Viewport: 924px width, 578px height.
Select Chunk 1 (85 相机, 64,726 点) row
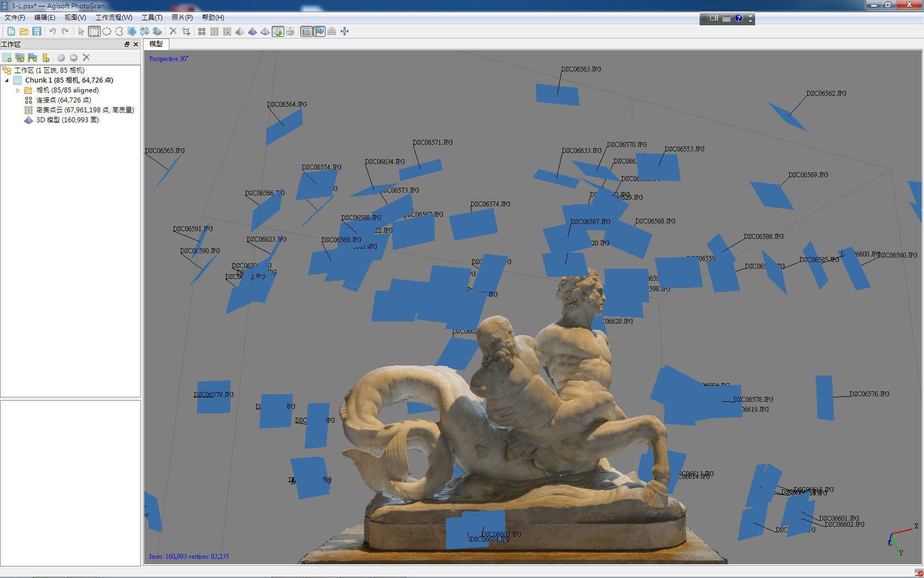(69, 80)
